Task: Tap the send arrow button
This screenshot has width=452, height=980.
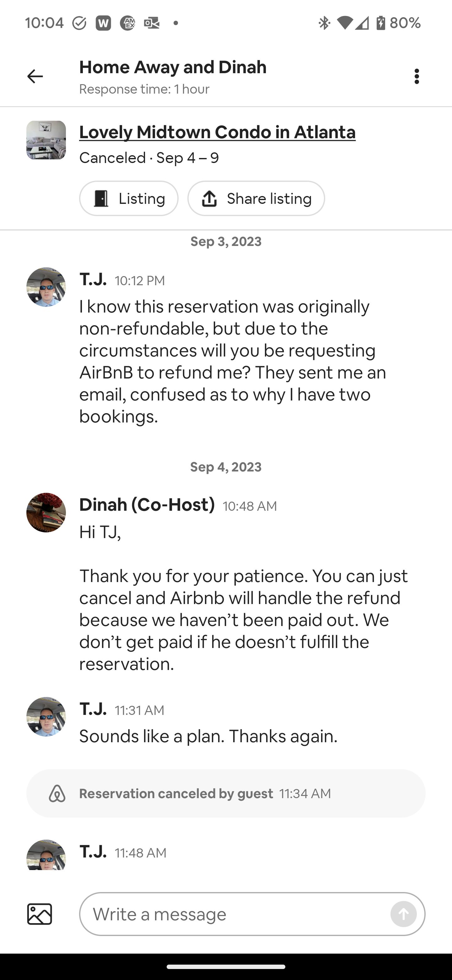Action: 403,914
